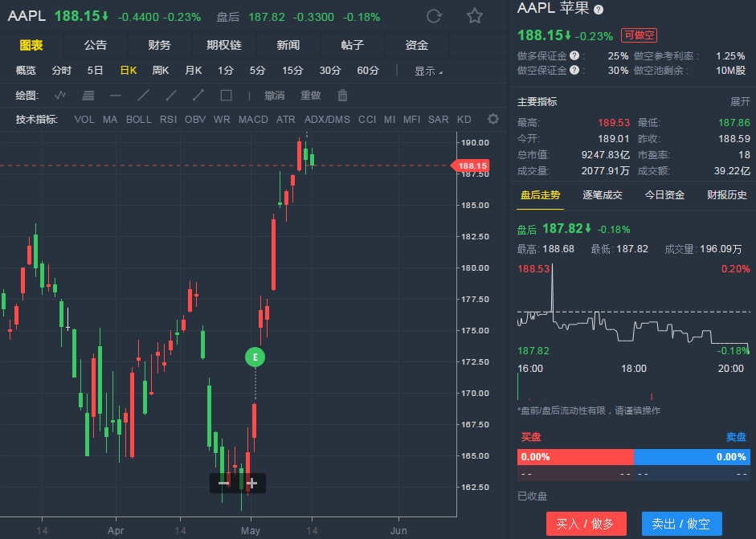
Task: Zoom in the chart with the plus button
Action: click(x=251, y=483)
